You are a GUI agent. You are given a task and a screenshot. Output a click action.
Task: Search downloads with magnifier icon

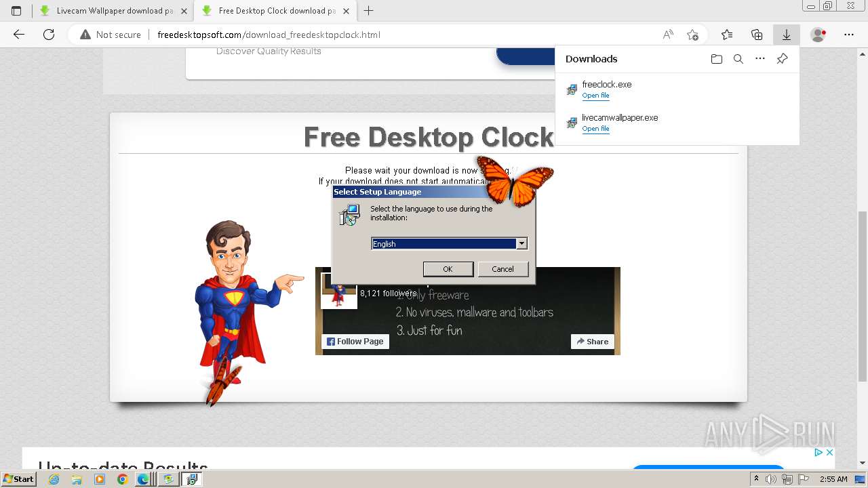738,59
